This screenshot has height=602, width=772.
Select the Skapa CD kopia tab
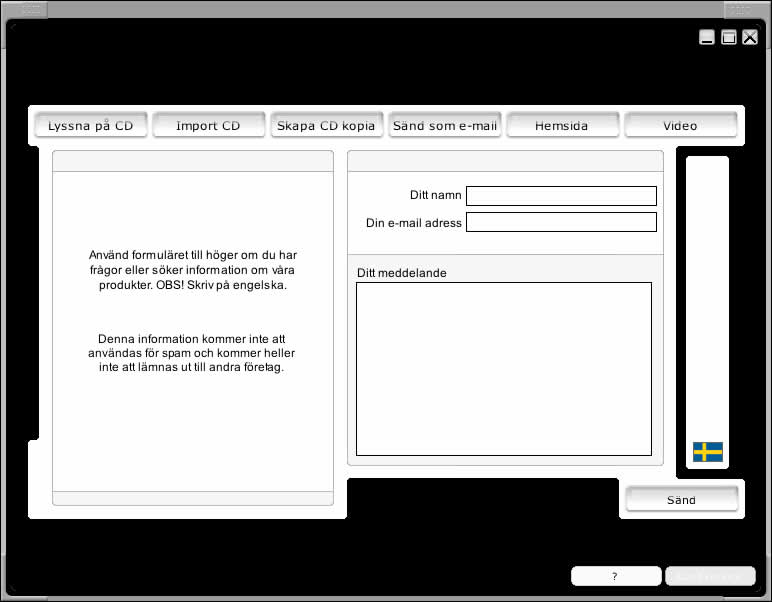click(326, 126)
